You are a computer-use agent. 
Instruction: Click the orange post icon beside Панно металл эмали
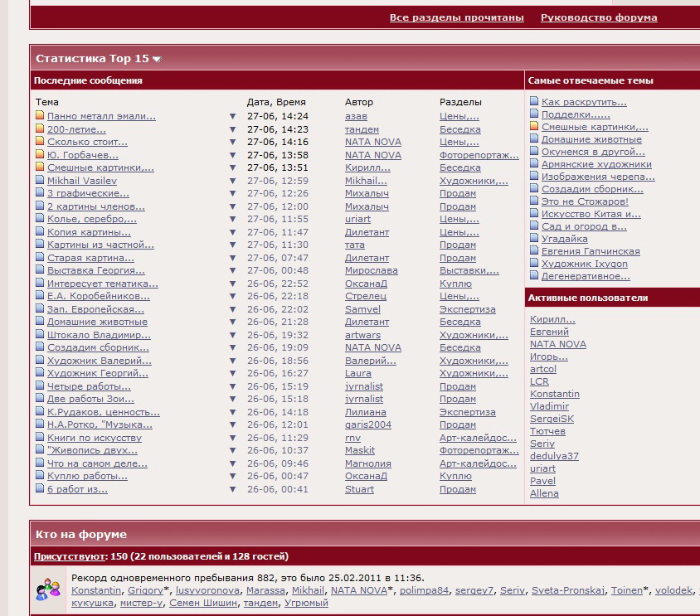[40, 116]
